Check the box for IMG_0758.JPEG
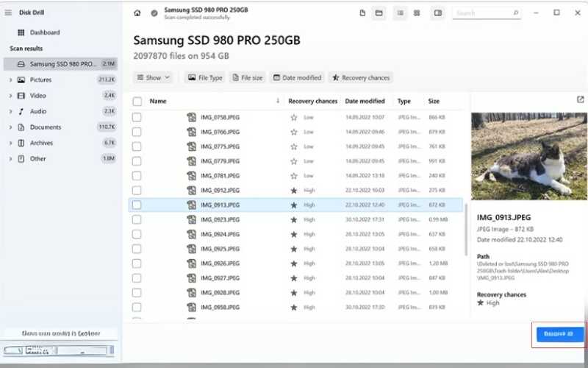Image resolution: width=588 pixels, height=368 pixels. pos(137,118)
